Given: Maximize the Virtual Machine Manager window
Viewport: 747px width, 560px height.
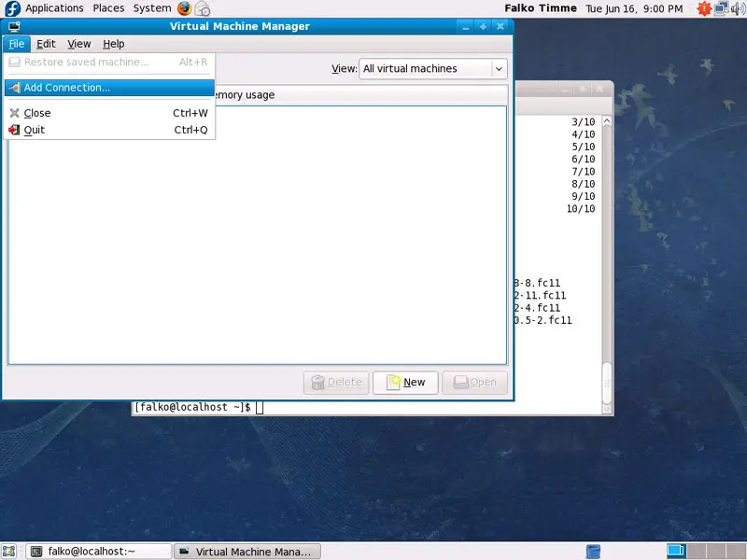Looking at the screenshot, I should [x=483, y=27].
